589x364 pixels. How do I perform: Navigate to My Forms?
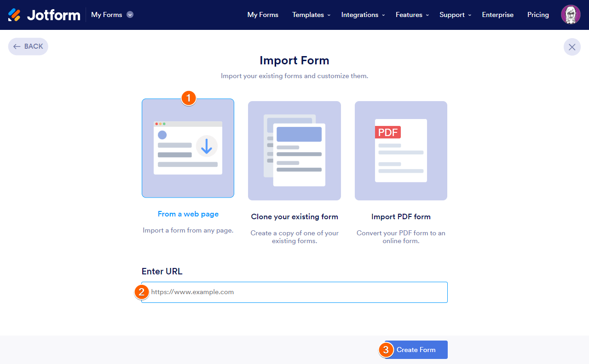[263, 15]
